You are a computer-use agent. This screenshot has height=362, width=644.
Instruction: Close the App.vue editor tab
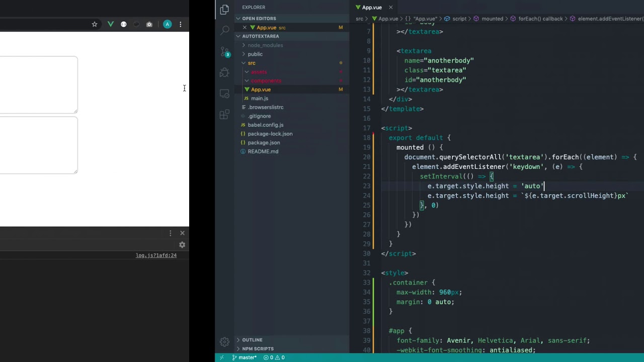(x=390, y=8)
